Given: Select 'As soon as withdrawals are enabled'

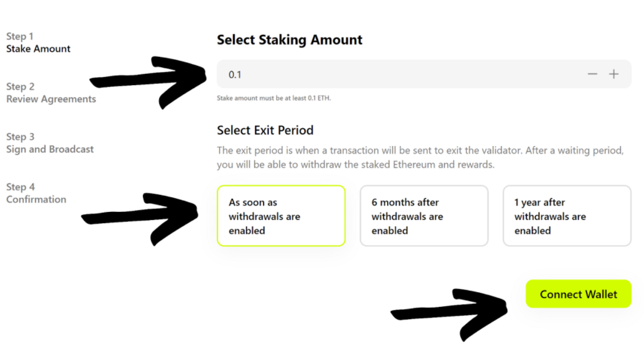Looking at the screenshot, I should coord(281,216).
